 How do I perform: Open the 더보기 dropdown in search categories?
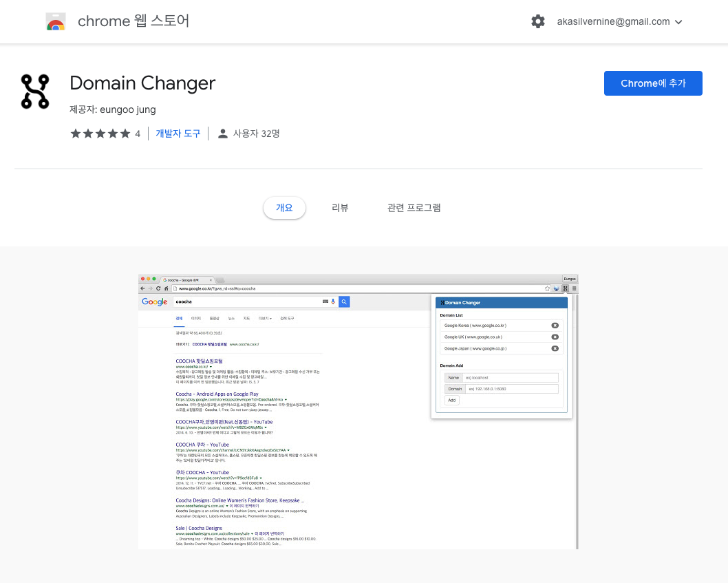point(266,318)
